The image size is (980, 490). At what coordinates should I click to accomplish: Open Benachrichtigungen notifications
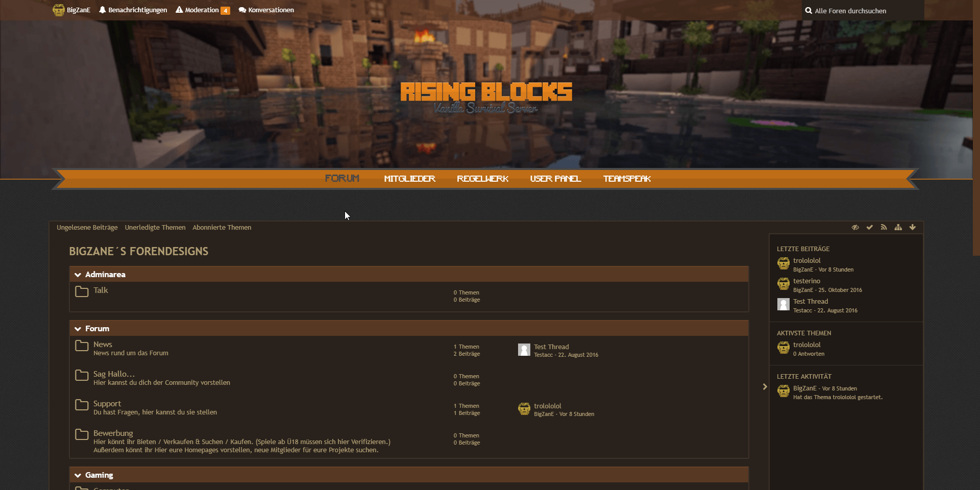click(x=133, y=10)
